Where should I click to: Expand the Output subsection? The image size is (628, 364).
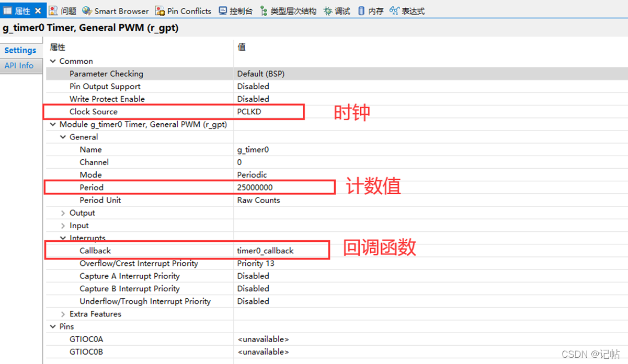tap(63, 213)
